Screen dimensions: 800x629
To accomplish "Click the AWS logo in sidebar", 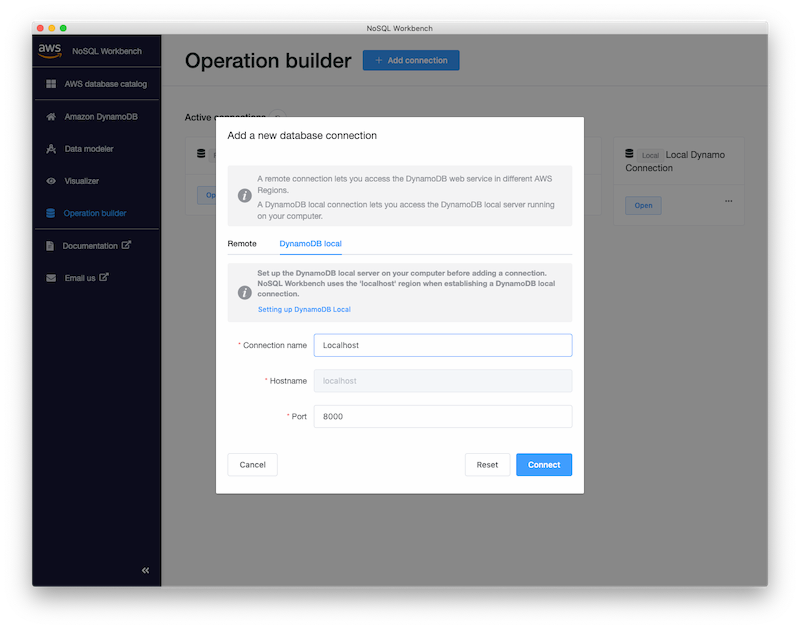I will pos(49,51).
